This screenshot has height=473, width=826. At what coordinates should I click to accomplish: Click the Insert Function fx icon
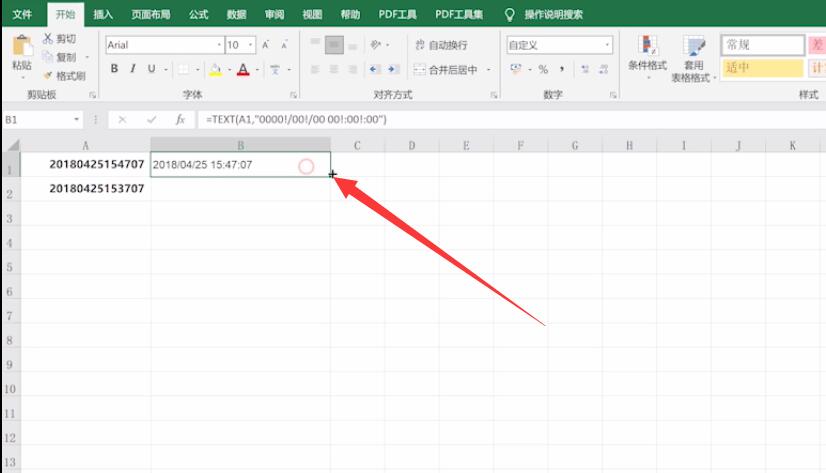[180, 120]
